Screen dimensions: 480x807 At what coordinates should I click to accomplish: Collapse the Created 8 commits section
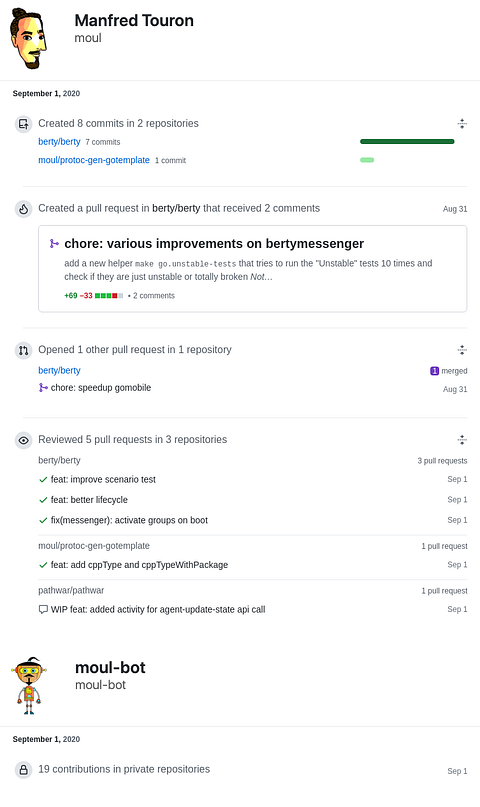point(462,124)
